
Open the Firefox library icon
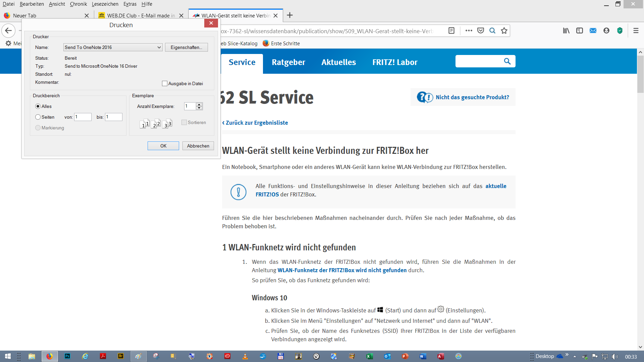566,31
